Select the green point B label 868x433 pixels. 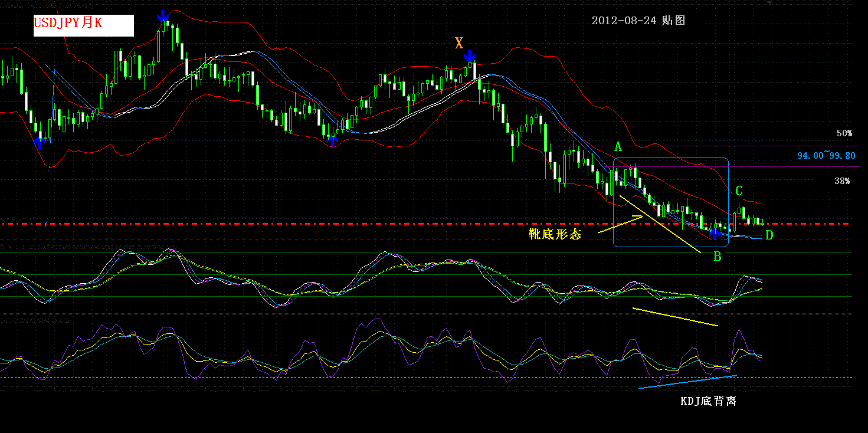tap(718, 257)
